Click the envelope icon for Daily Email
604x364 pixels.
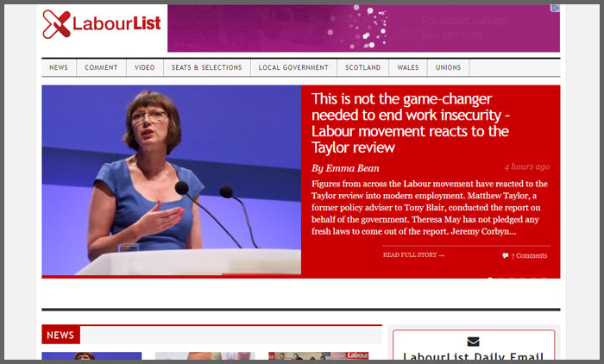click(x=474, y=342)
